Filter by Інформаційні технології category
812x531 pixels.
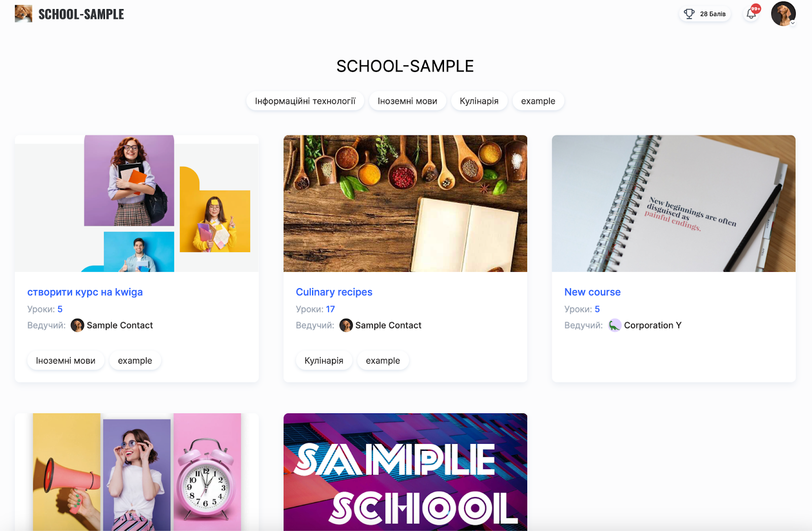coord(305,101)
